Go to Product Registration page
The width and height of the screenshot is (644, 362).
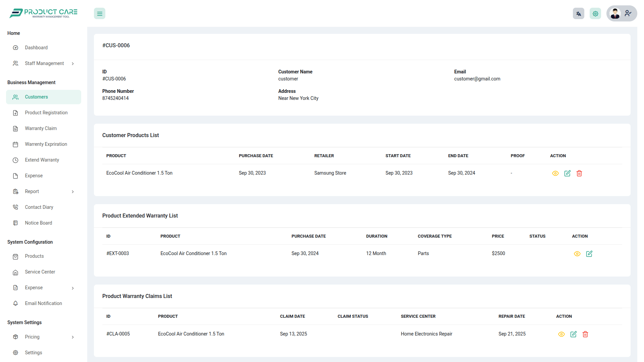click(x=46, y=113)
